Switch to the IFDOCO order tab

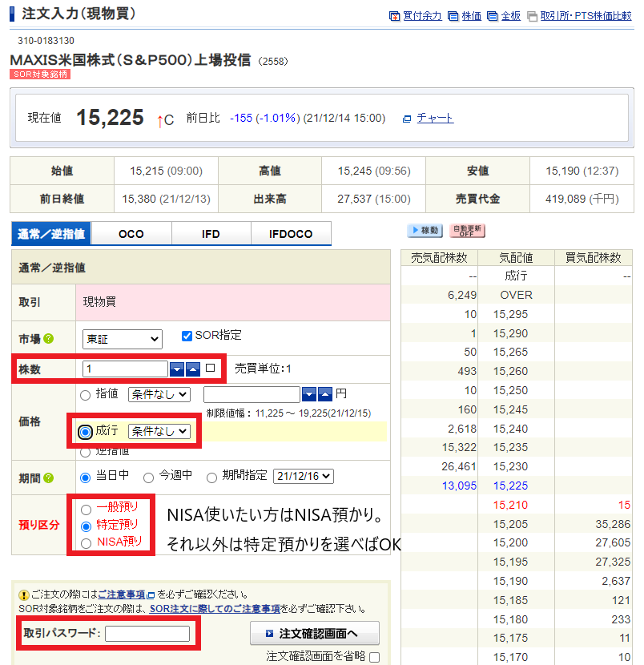(x=291, y=234)
